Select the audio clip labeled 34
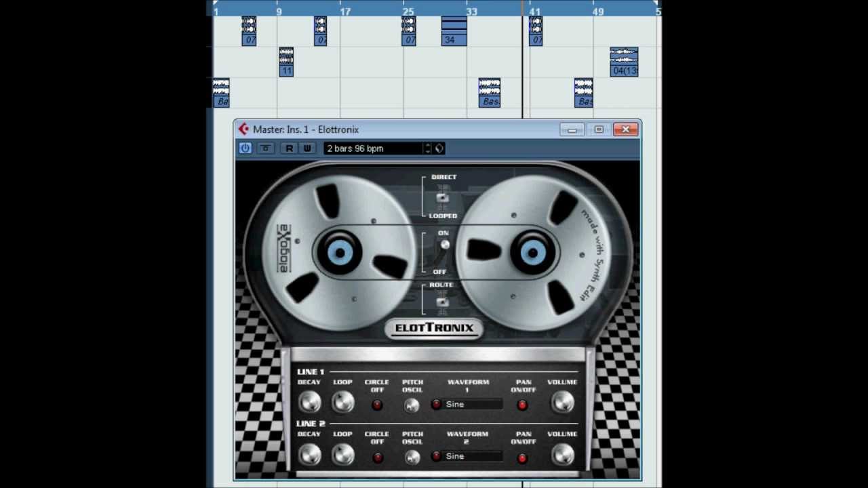868x488 pixels. point(454,31)
